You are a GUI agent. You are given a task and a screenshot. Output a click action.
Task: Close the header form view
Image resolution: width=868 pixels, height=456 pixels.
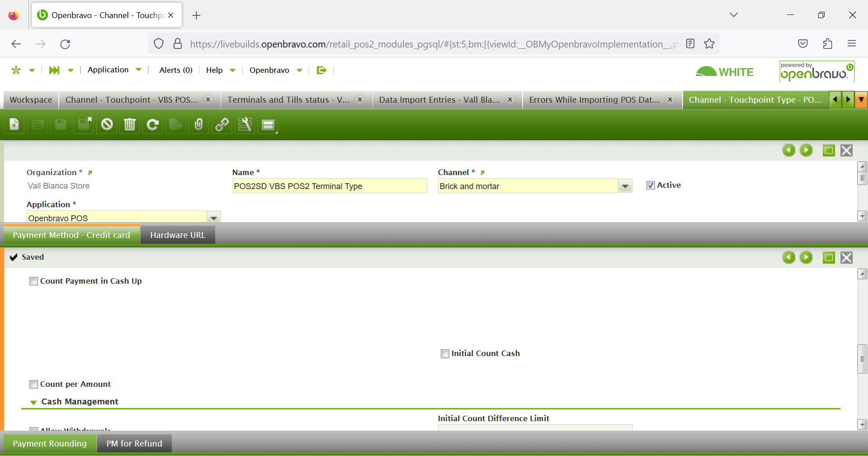[847, 150]
